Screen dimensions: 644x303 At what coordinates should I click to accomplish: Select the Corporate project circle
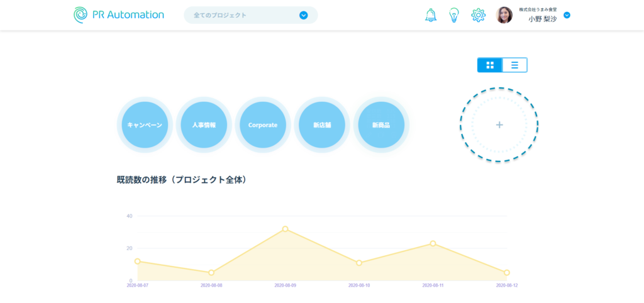coord(263,125)
